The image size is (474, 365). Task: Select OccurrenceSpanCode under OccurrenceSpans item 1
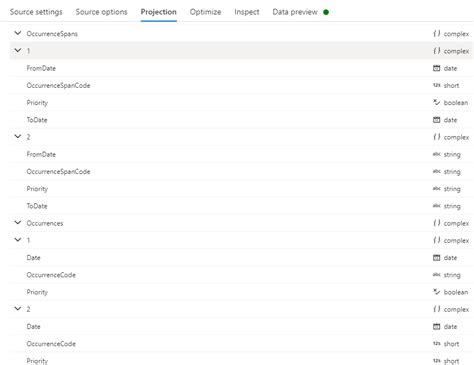[58, 85]
